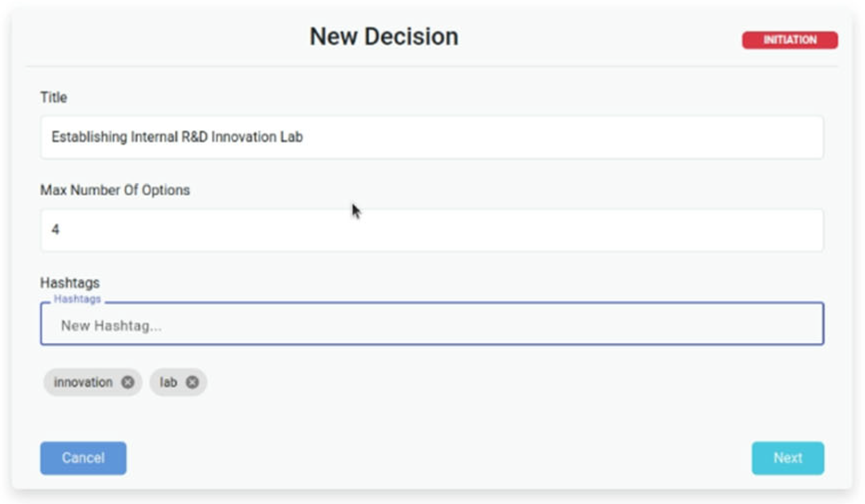Click the New Hashtag... placeholder text
This screenshot has width=865, height=504.
pos(111,326)
